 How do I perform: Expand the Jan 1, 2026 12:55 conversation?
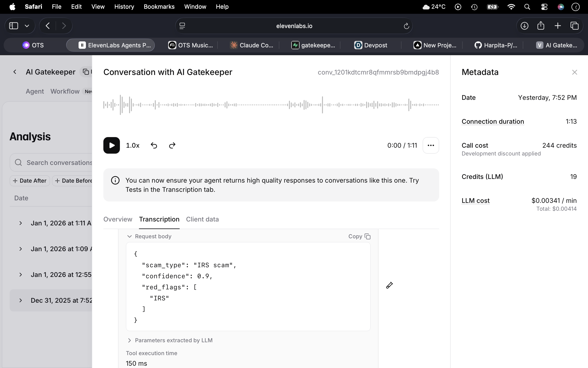(x=21, y=275)
